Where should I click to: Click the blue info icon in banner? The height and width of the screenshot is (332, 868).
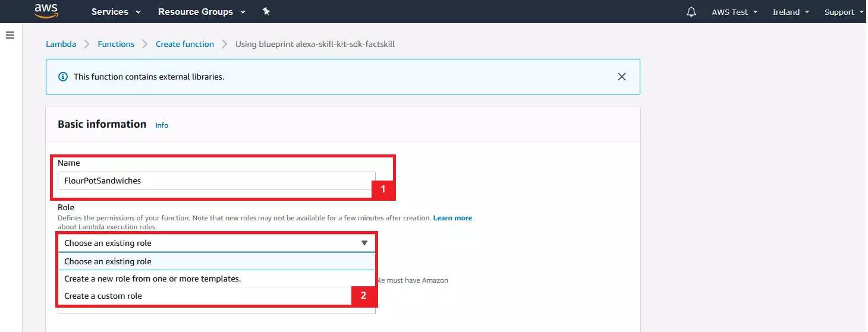tap(62, 77)
